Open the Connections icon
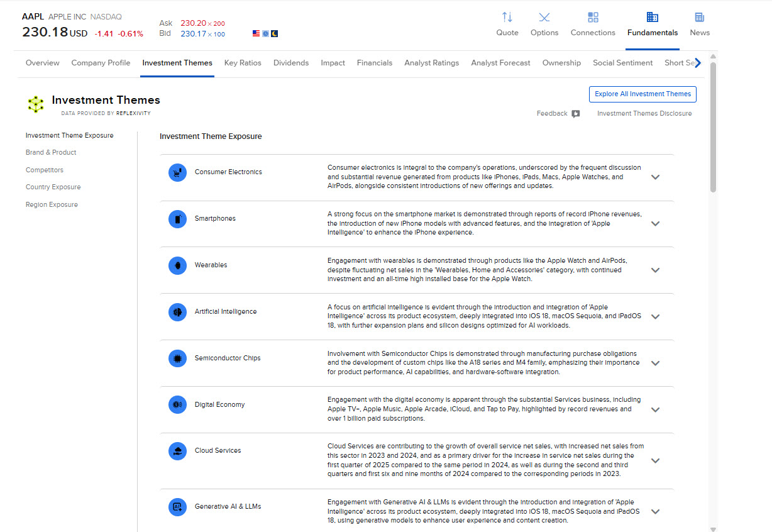The width and height of the screenshot is (772, 532). (x=592, y=18)
